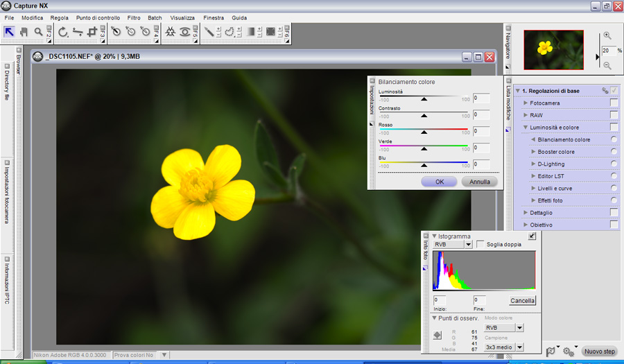The height and width of the screenshot is (364, 624).
Task: Toggle the Soglia doppia checkbox
Action: coord(480,244)
